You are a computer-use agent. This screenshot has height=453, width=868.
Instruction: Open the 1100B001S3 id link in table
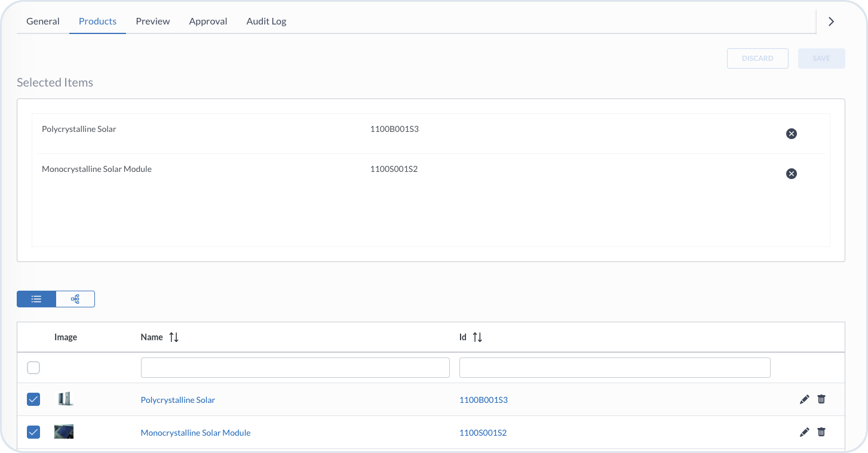tap(483, 400)
